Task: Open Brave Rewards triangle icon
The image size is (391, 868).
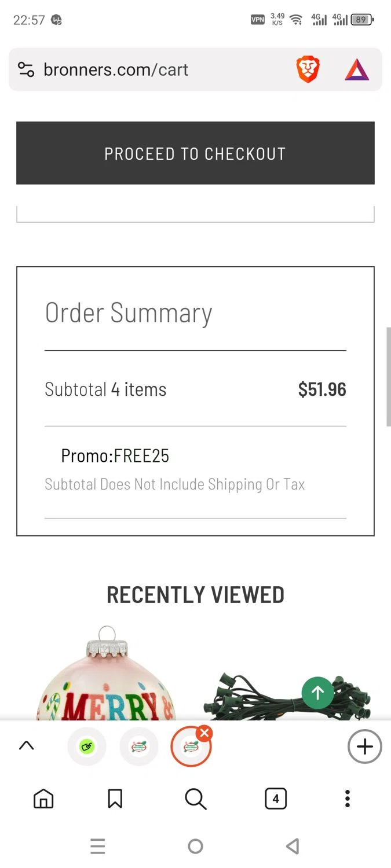Action: [357, 70]
